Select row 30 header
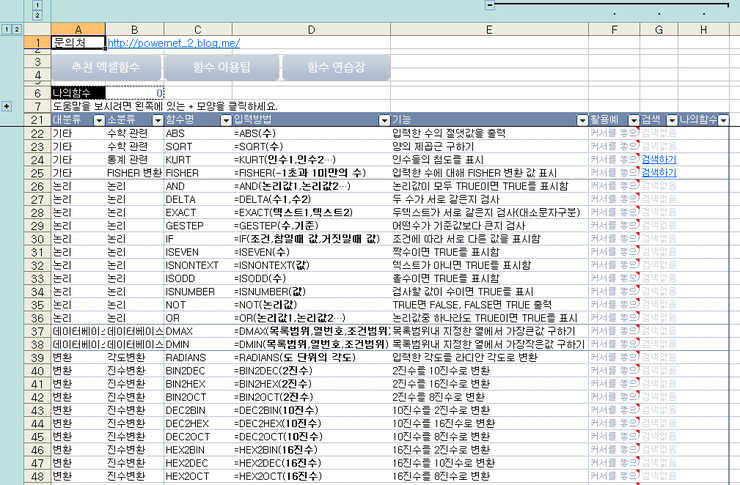This screenshot has width=740, height=485. (37, 239)
